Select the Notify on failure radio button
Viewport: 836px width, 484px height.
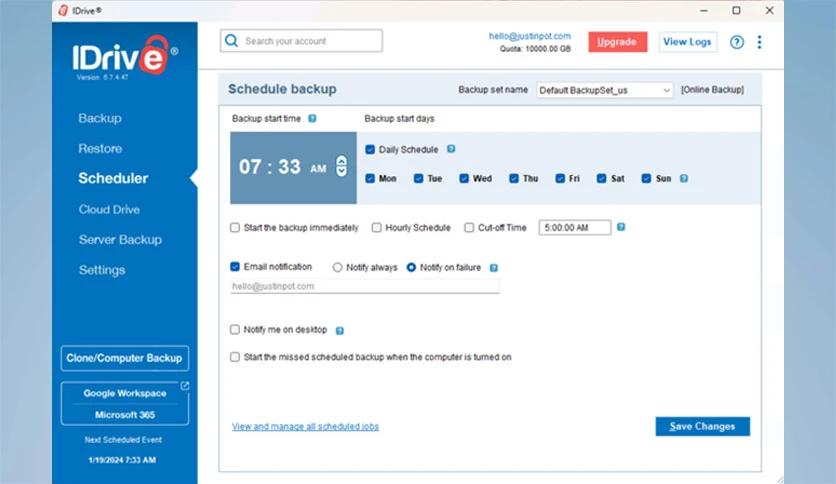click(411, 267)
